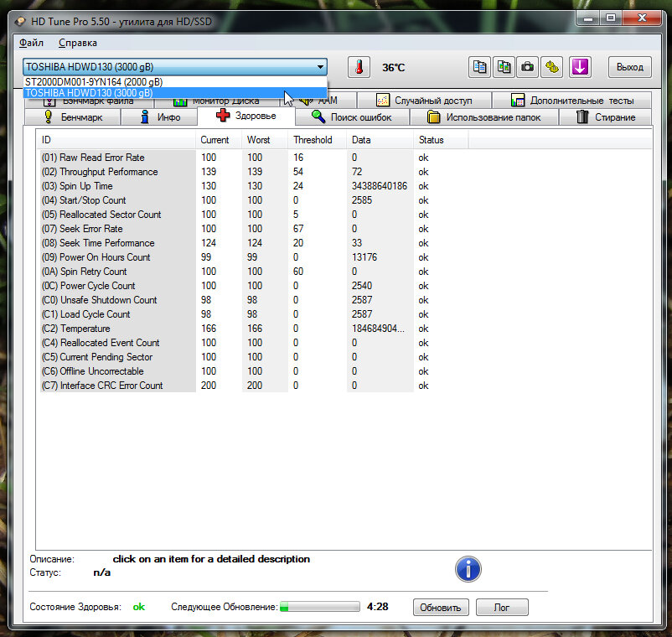Minimize the HD Tune Pro window
The height and width of the screenshot is (637, 672).
pos(588,18)
